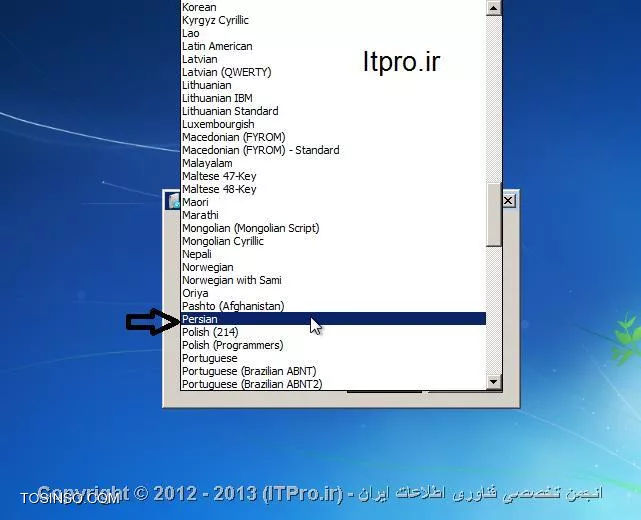Select the plain Latvian entry
The width and height of the screenshot is (641, 520).
pos(333,59)
